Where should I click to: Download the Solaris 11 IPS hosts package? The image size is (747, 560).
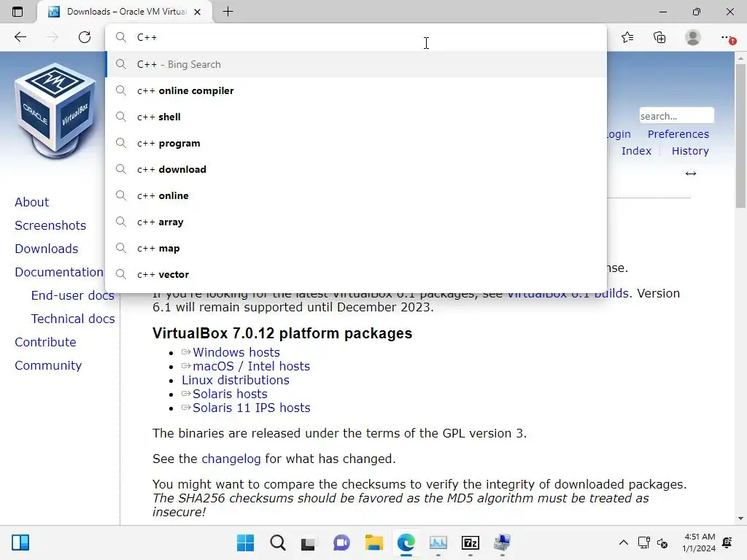click(x=251, y=408)
